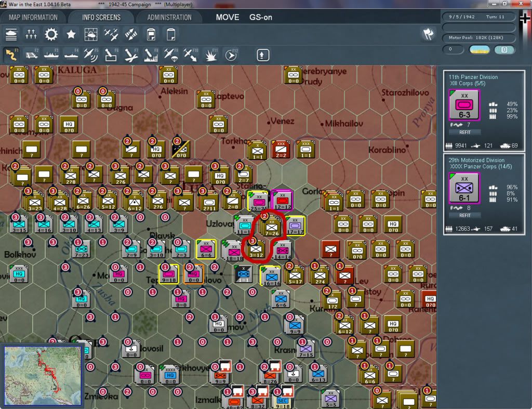This screenshot has height=409, width=532.
Task: Select Naval transport mode F3
Action: click(x=51, y=55)
